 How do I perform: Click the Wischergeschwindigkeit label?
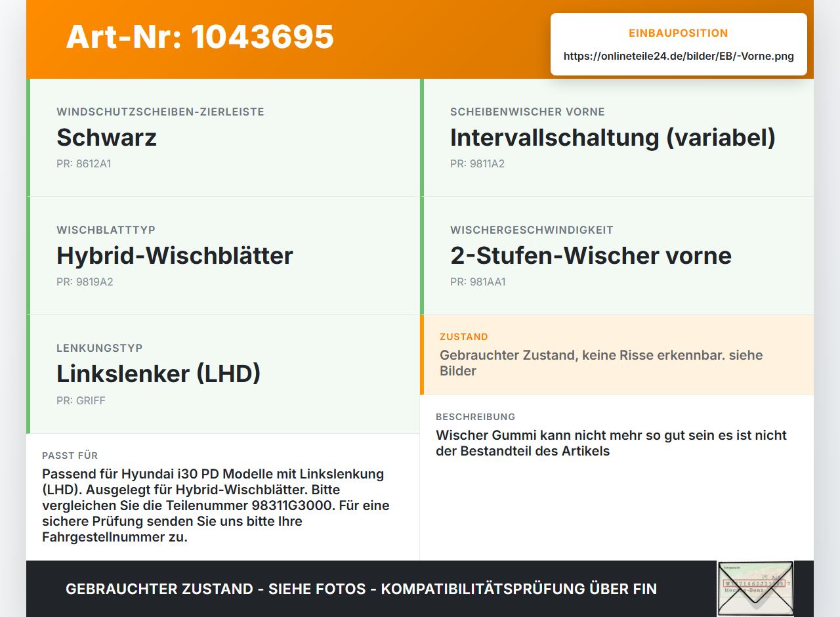[532, 230]
